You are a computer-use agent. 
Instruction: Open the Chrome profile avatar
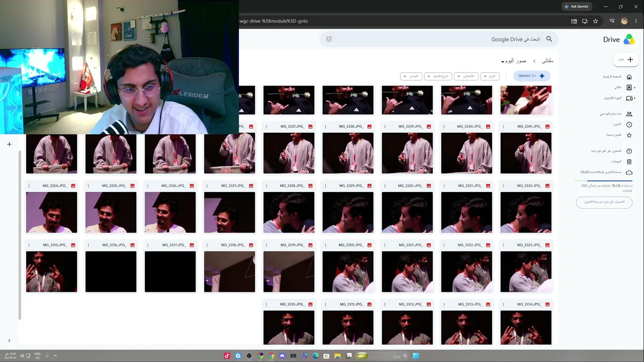pyautogui.click(x=624, y=21)
